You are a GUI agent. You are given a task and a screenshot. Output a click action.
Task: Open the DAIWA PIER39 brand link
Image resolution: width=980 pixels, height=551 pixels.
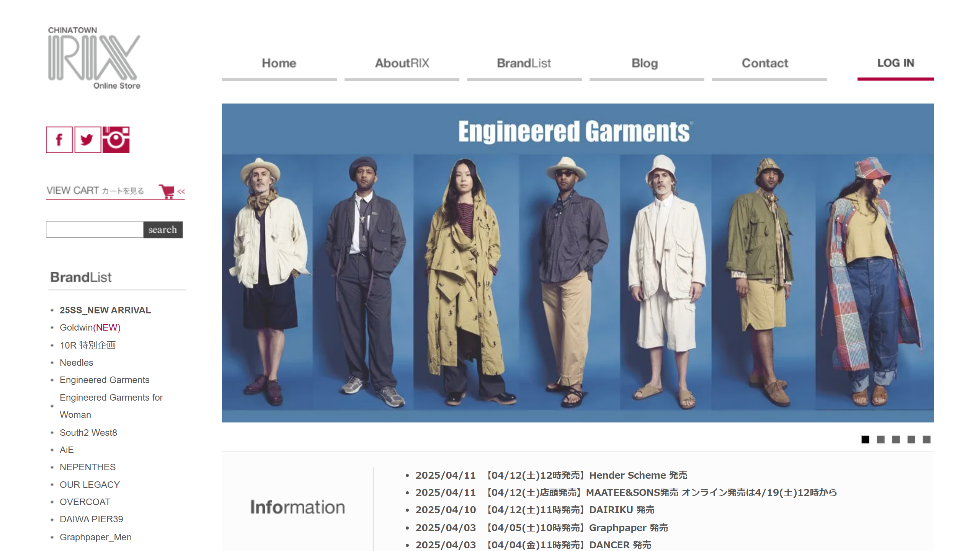click(x=91, y=519)
